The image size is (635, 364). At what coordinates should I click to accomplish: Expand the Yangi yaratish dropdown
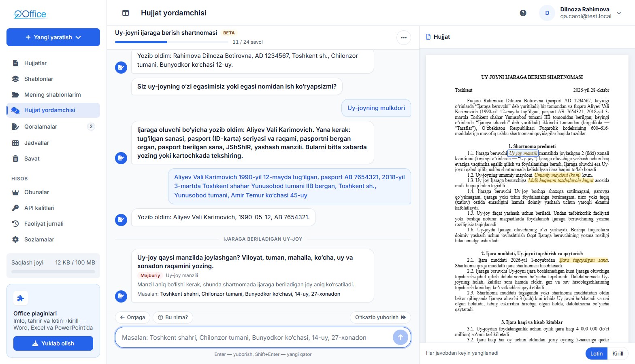[x=53, y=37]
